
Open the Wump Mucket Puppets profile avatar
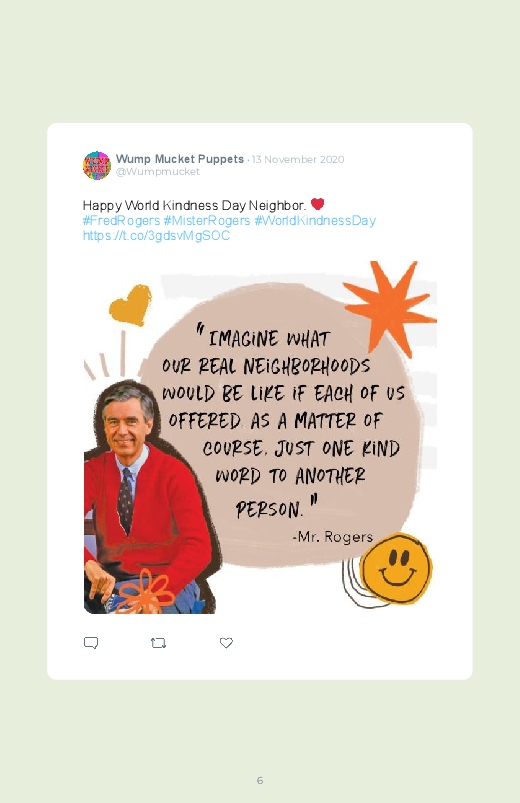coord(97,165)
